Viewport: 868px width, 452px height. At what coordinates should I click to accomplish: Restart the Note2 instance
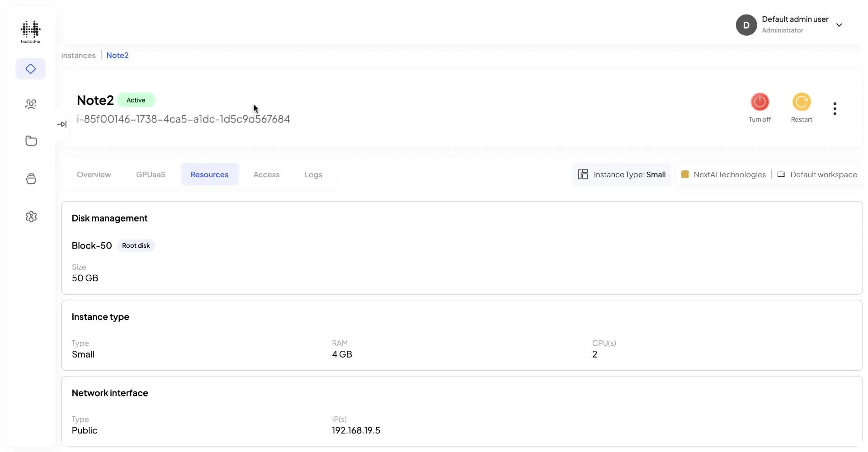pyautogui.click(x=801, y=102)
